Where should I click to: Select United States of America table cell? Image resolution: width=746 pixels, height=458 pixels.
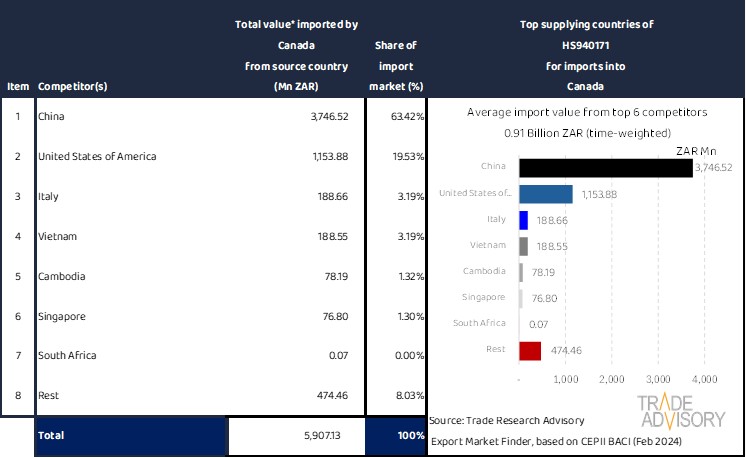pos(97,156)
